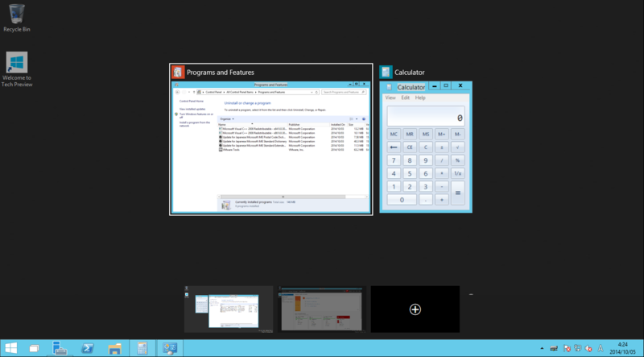Add a new virtual desktop with plus
This screenshot has width=644, height=357.
[415, 309]
